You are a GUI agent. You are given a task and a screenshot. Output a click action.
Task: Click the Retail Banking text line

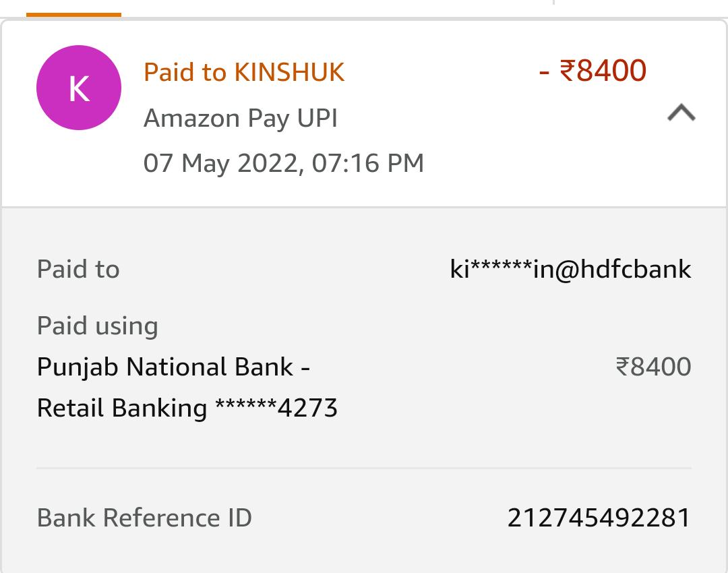(121, 408)
